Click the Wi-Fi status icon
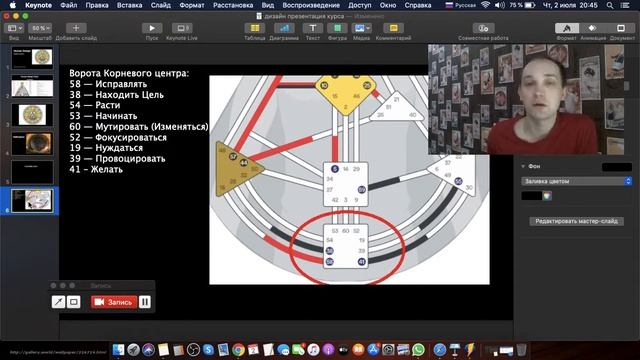The image size is (640, 360). click(485, 5)
